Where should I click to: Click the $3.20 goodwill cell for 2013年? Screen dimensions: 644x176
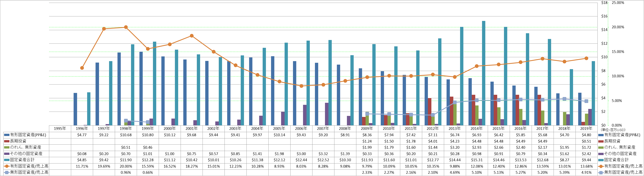click(455, 147)
